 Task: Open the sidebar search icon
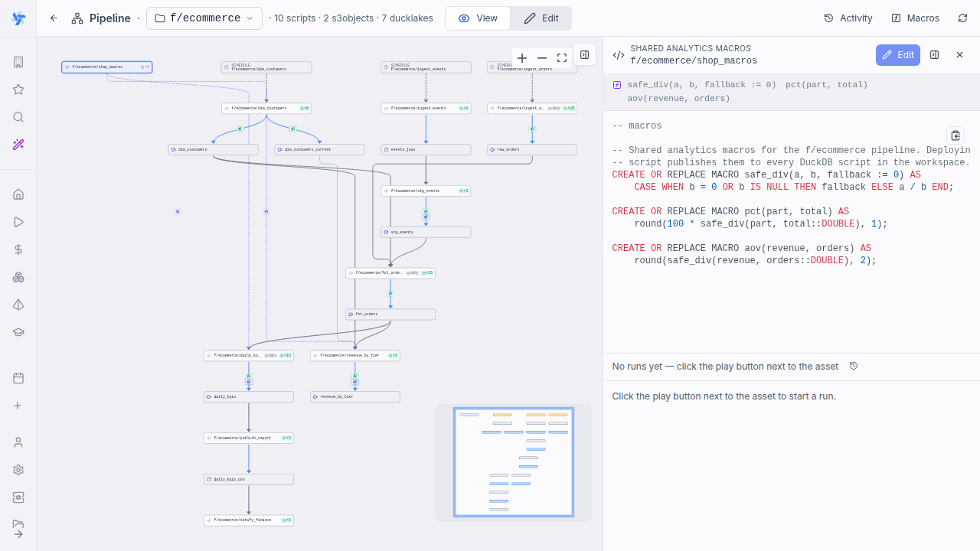click(x=18, y=117)
